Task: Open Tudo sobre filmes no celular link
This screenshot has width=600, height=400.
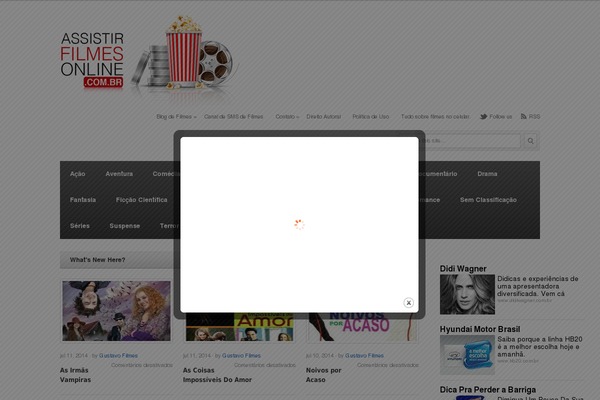Action: 435,117
